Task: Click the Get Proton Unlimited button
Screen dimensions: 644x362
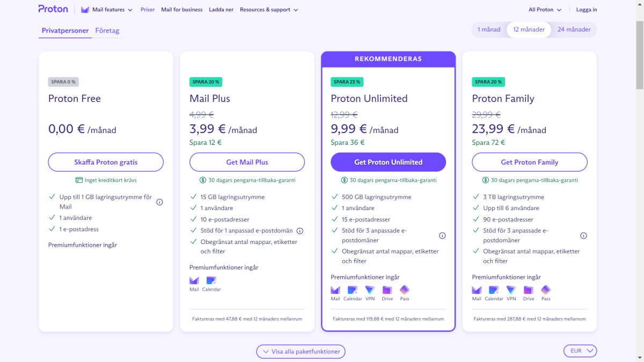Action: coord(388,162)
